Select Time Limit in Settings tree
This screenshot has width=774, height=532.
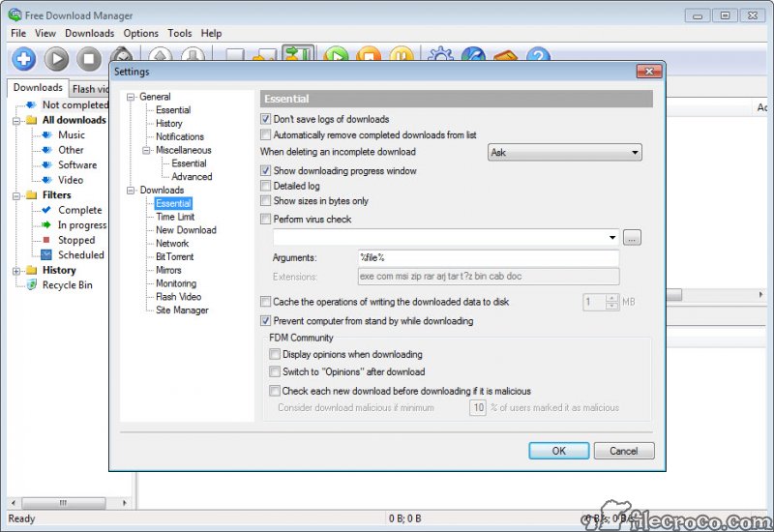pyautogui.click(x=175, y=217)
